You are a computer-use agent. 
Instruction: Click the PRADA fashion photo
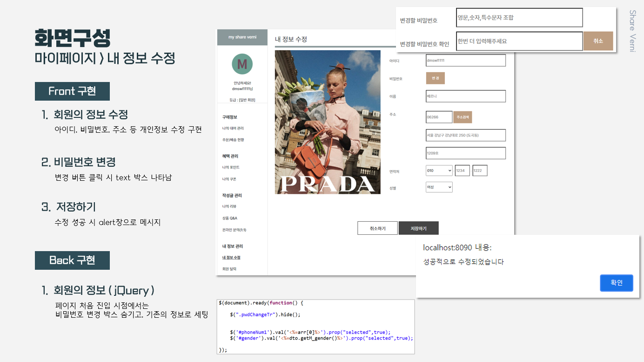tap(328, 122)
